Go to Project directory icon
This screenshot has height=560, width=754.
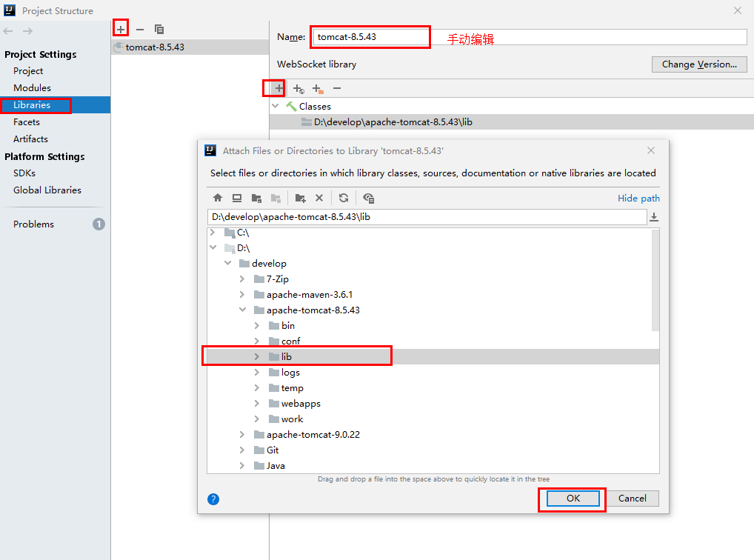(256, 198)
